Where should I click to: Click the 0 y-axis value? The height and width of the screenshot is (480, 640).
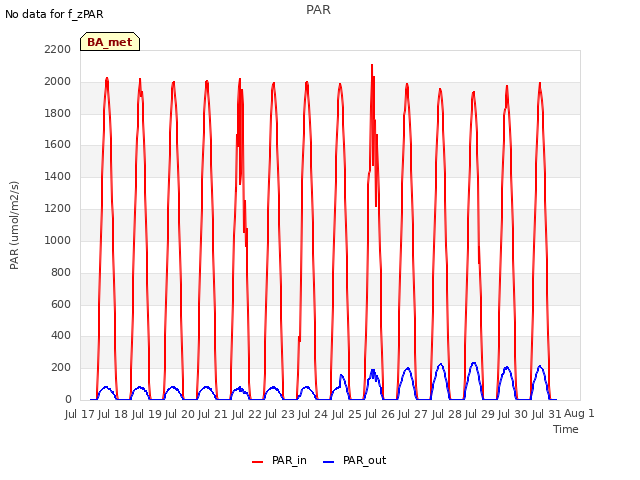point(68,399)
